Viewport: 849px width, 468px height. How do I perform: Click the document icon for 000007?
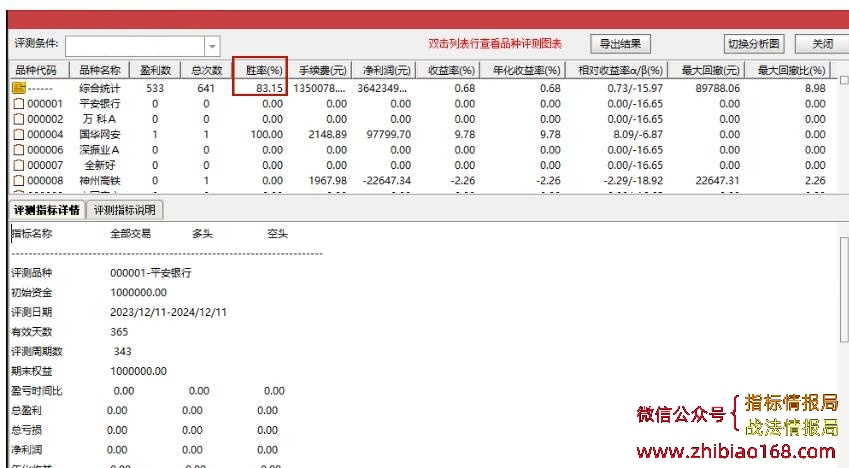coord(19,165)
